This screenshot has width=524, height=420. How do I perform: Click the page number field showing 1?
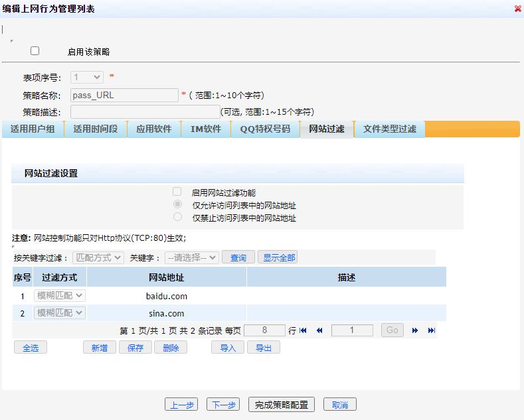(x=352, y=330)
